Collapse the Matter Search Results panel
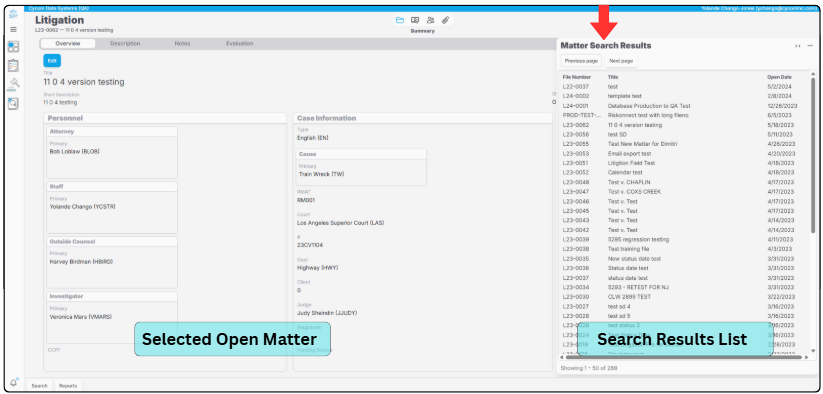The image size is (823, 394). [798, 46]
